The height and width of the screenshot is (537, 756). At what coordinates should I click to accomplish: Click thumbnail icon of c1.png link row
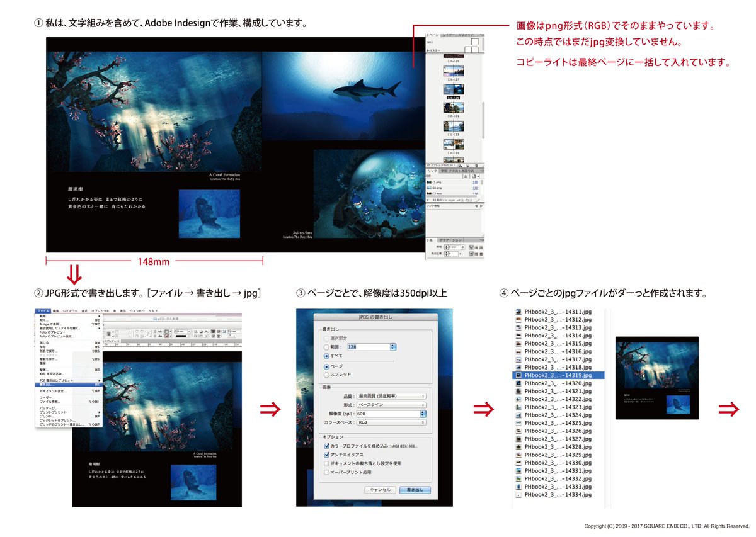pos(429,182)
